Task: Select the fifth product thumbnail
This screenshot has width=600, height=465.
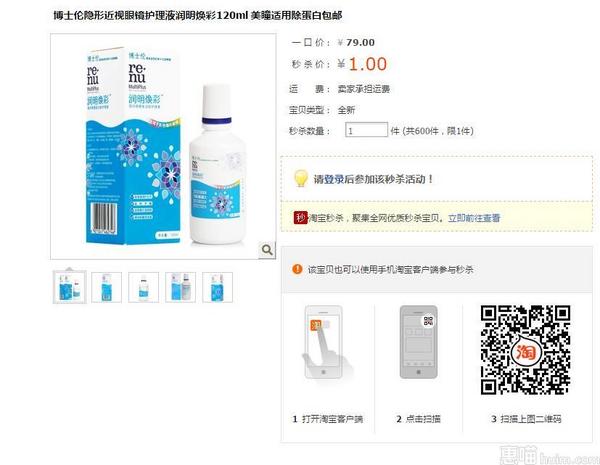Action: click(217, 287)
